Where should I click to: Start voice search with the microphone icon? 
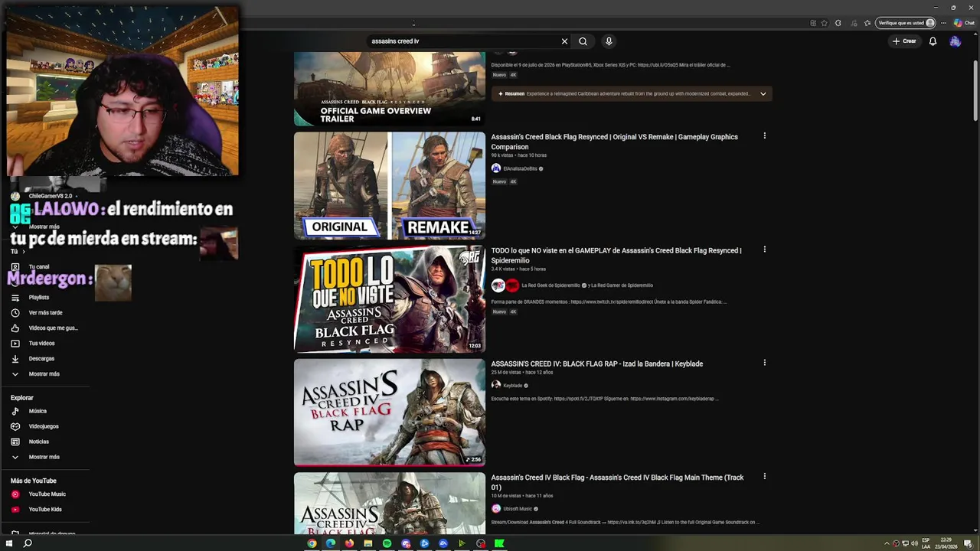click(x=609, y=41)
